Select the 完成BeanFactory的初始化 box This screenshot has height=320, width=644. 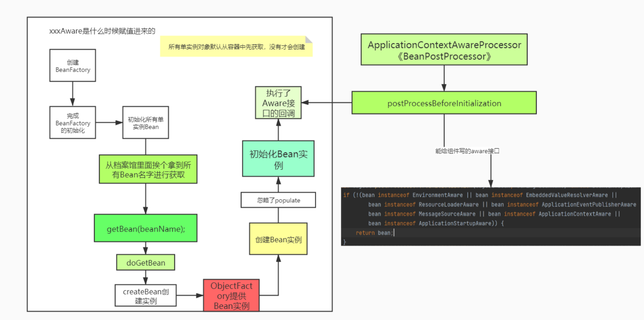[x=73, y=123]
